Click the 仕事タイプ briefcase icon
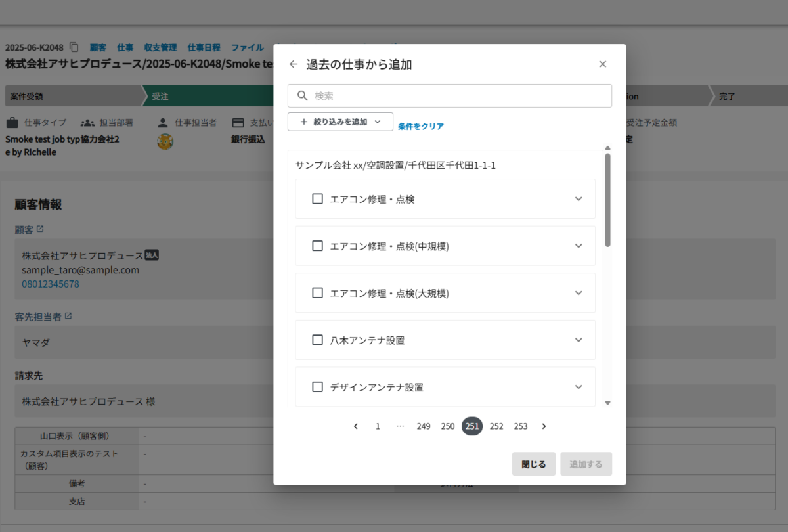This screenshot has width=788, height=532. [x=12, y=123]
